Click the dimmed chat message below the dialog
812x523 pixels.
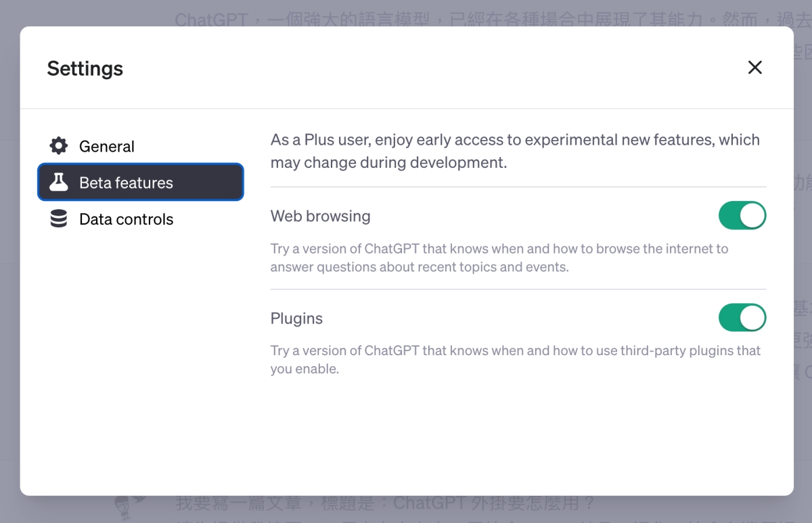(386, 504)
